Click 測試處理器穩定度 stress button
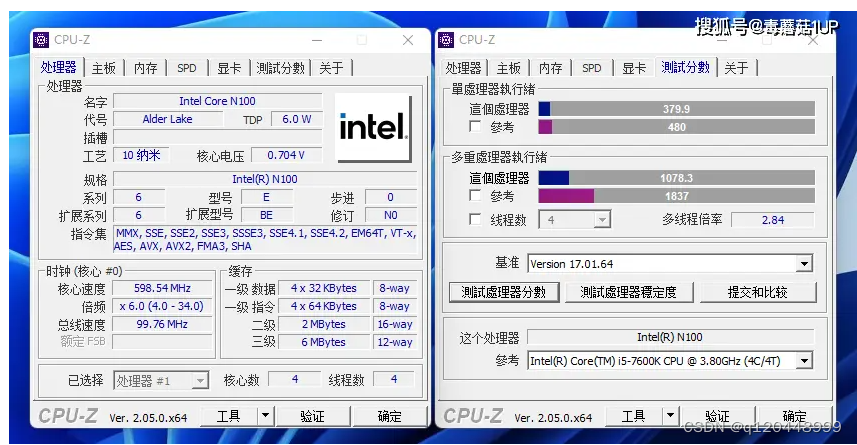The height and width of the screenshot is (445, 857). (629, 292)
